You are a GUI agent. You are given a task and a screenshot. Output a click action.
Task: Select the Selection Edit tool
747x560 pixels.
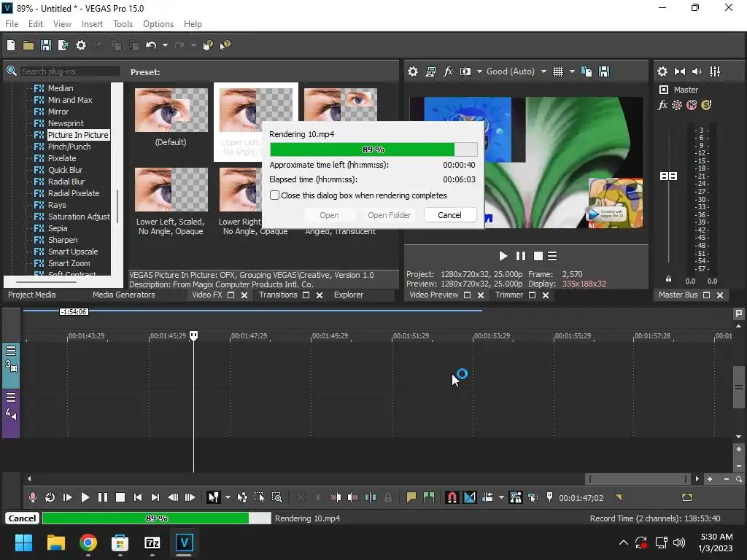pos(259,497)
